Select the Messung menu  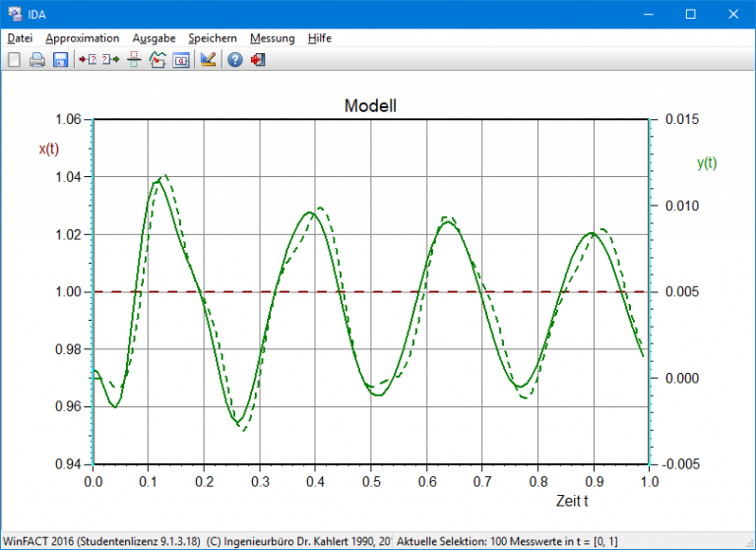point(272,38)
